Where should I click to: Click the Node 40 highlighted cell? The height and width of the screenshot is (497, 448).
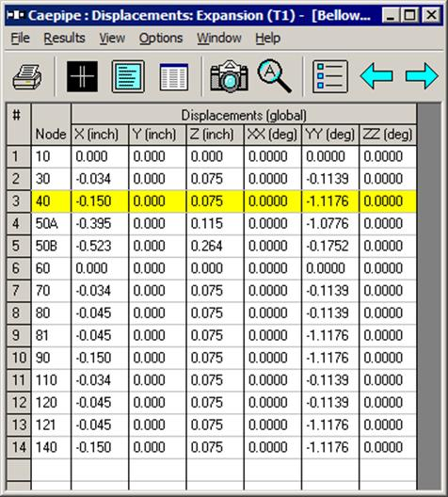(x=52, y=201)
